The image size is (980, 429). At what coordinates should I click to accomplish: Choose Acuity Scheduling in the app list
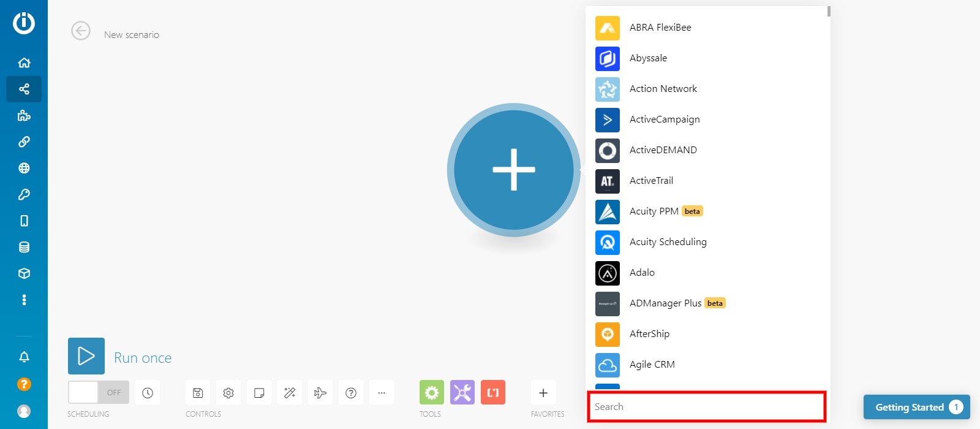(668, 242)
